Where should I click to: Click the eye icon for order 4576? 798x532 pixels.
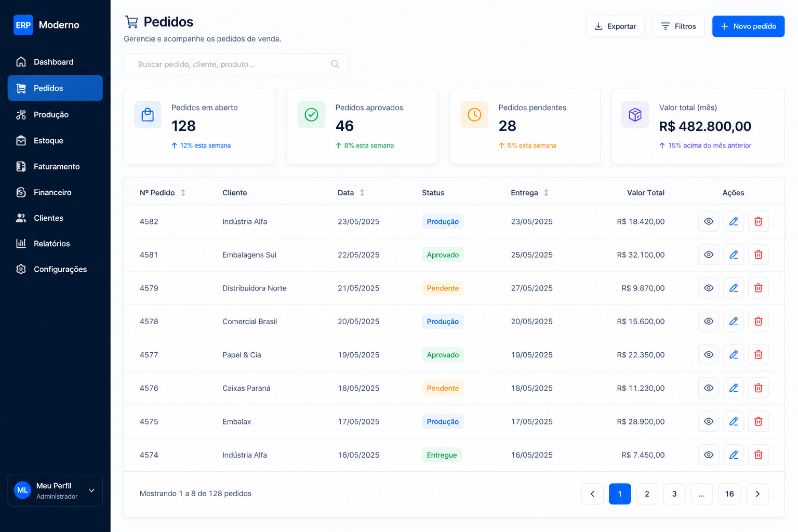click(x=708, y=388)
